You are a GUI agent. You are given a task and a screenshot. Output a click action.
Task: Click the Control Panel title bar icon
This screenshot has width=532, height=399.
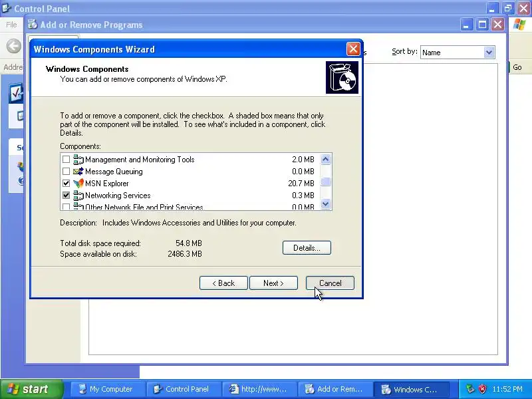[7, 8]
